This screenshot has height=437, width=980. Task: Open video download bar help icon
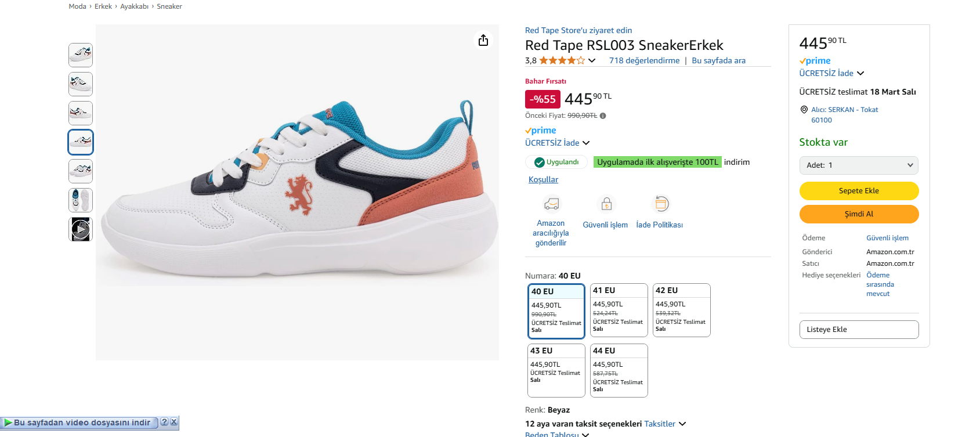164,422
